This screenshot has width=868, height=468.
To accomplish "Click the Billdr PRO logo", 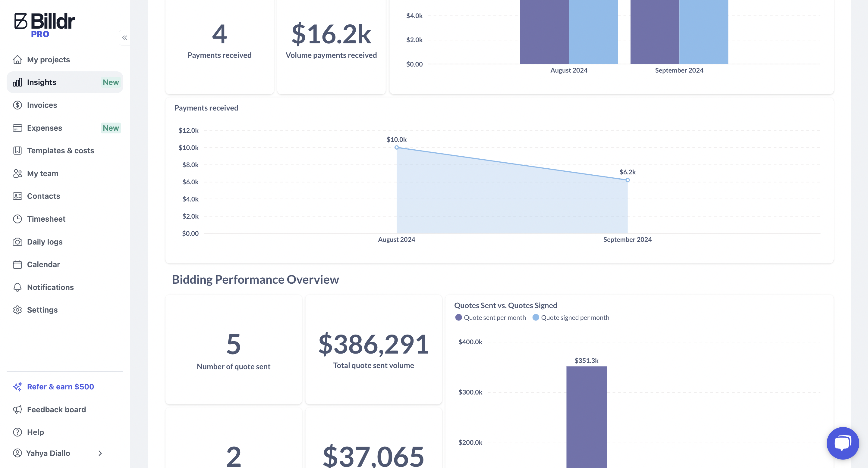I will 44,25.
